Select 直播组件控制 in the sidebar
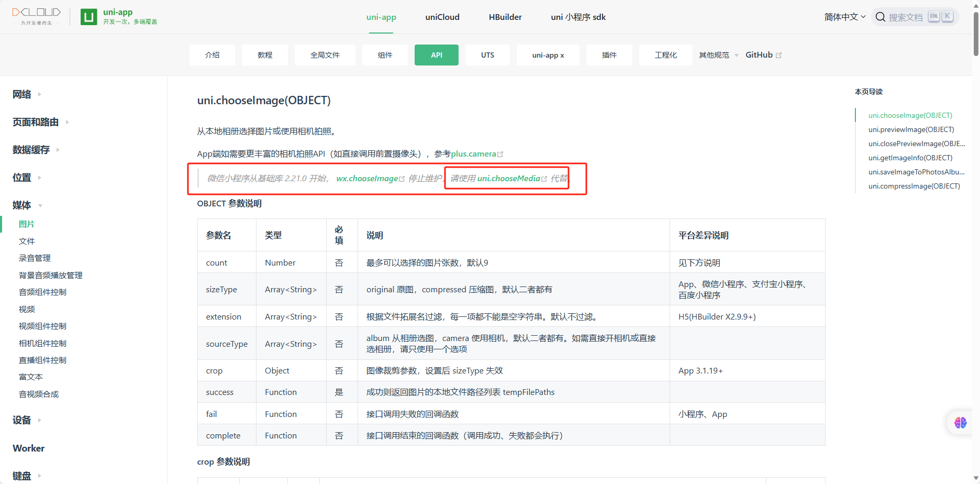This screenshot has height=484, width=980. 42,360
